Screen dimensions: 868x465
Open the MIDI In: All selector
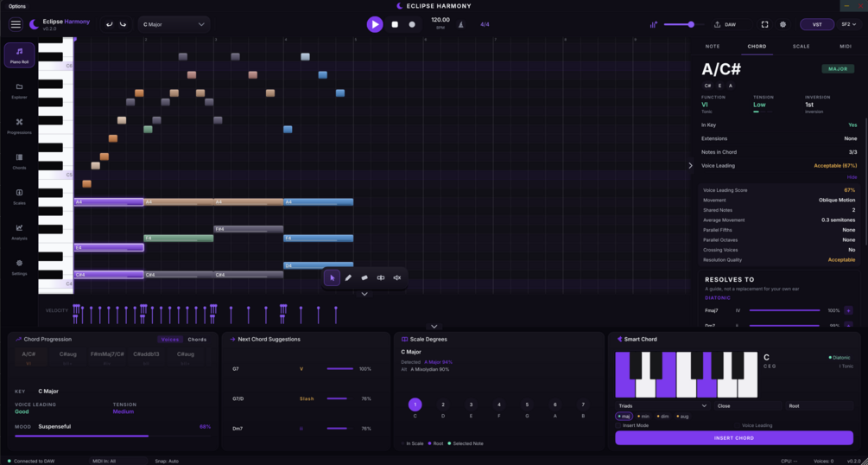[x=119, y=462]
